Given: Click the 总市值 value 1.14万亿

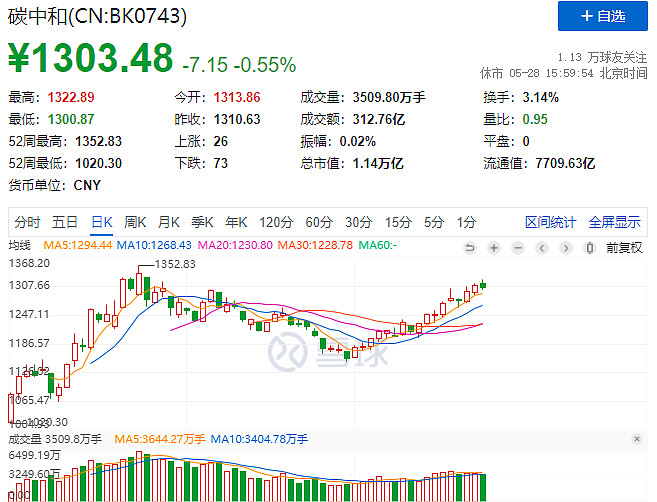Looking at the screenshot, I should pos(378,163).
